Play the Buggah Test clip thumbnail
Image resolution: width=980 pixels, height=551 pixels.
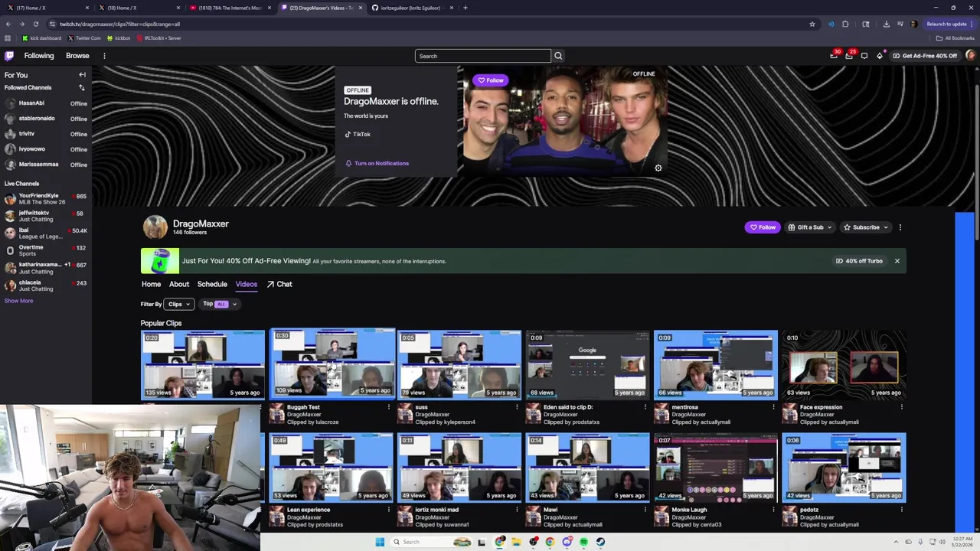332,364
